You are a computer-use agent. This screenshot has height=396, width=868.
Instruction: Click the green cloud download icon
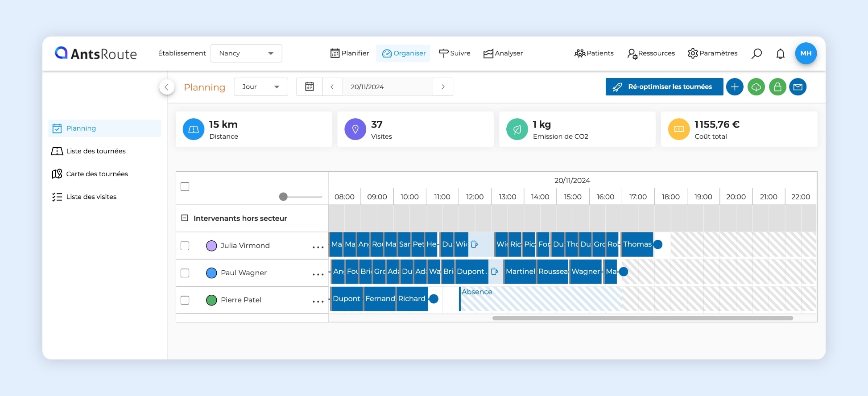756,87
